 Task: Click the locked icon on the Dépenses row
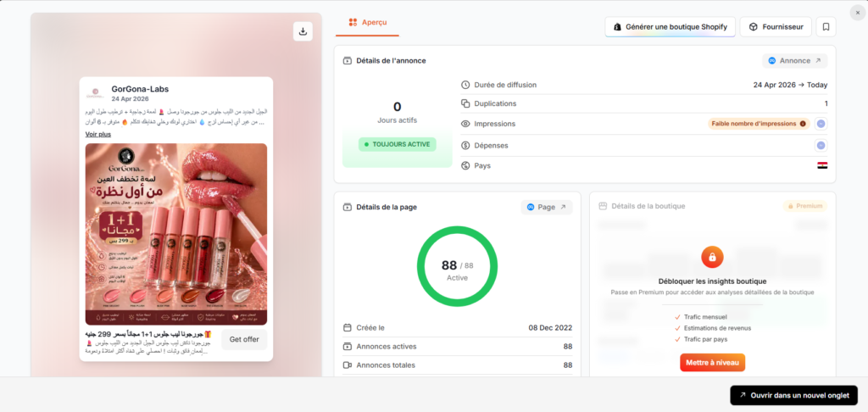[x=821, y=145]
